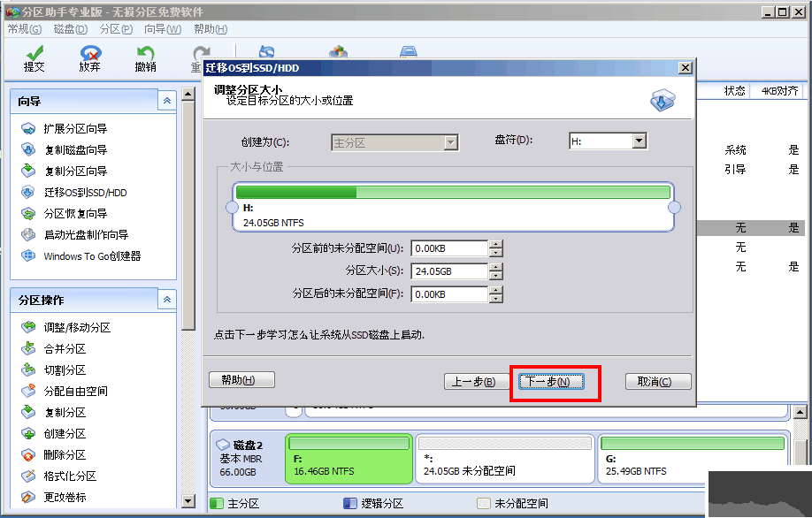This screenshot has height=518, width=812.
Task: Choose the 切割分区 operation icon
Action: [x=28, y=369]
